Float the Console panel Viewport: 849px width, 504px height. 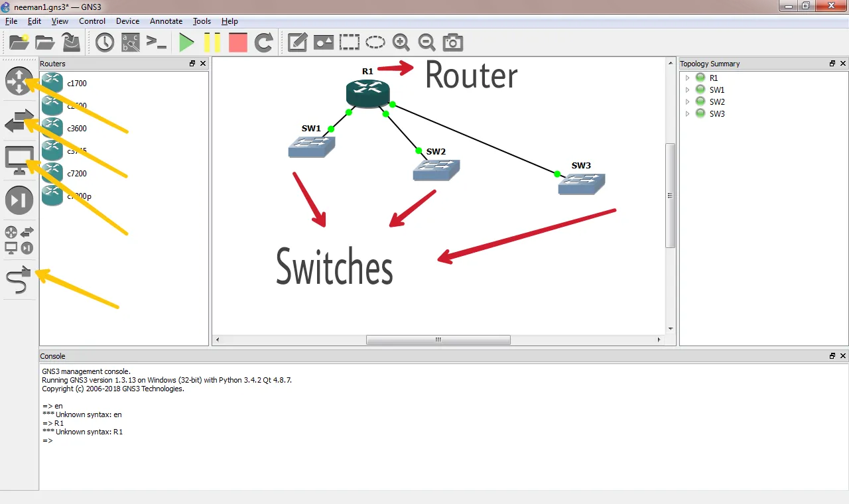click(x=832, y=356)
